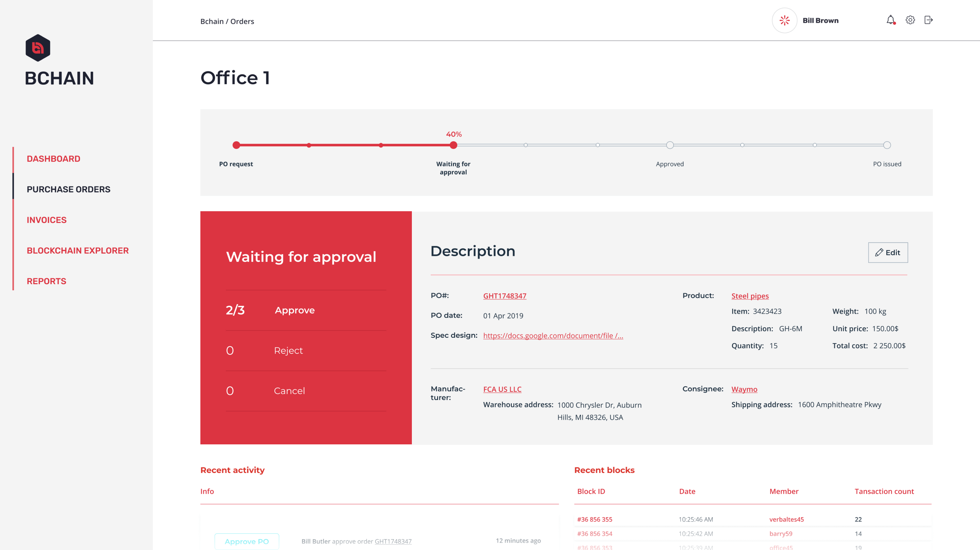Viewport: 980px width, 550px height.
Task: Click the Edit pencil button
Action: pos(887,252)
